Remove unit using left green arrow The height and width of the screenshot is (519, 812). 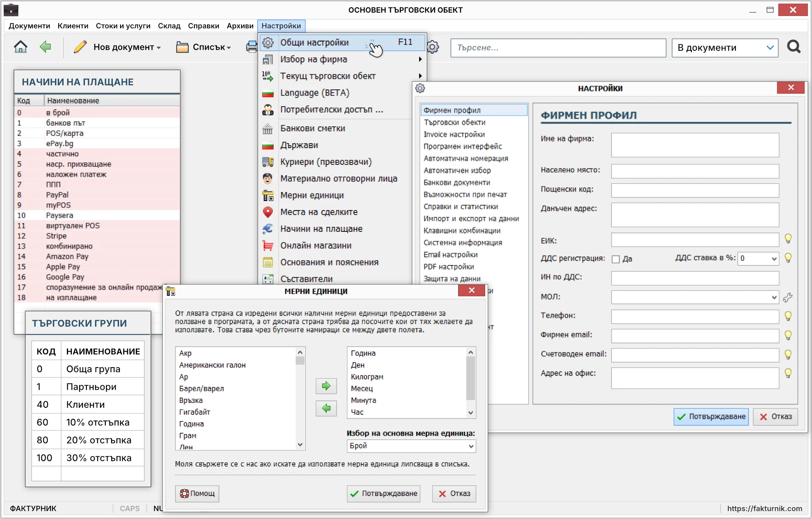326,408
